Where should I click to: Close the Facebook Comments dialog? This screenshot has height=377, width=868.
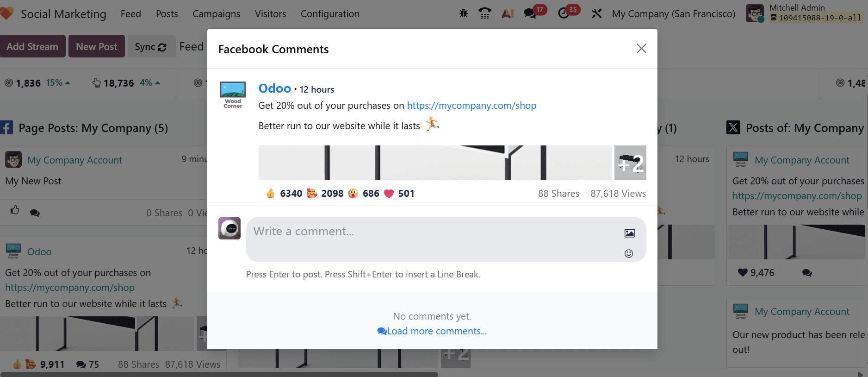(x=641, y=49)
